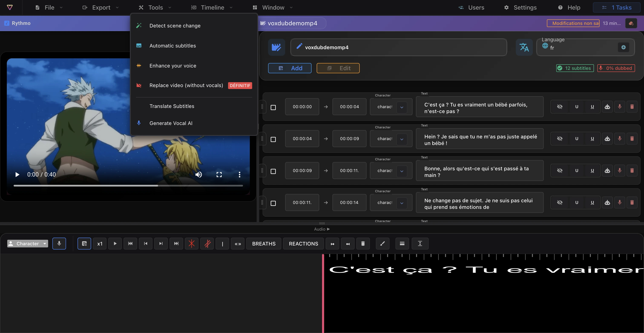
Task: Select Replace video (without vocals)
Action: 194,86
